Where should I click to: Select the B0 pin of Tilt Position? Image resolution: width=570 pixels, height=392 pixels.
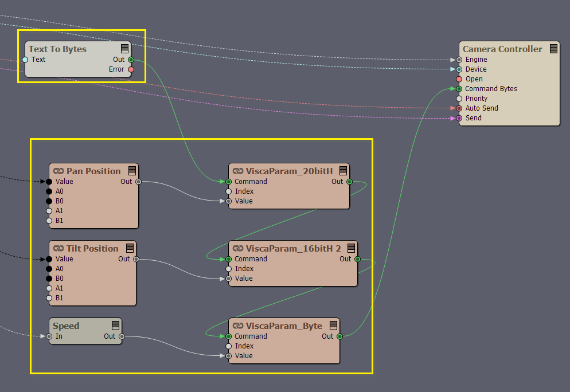49,279
